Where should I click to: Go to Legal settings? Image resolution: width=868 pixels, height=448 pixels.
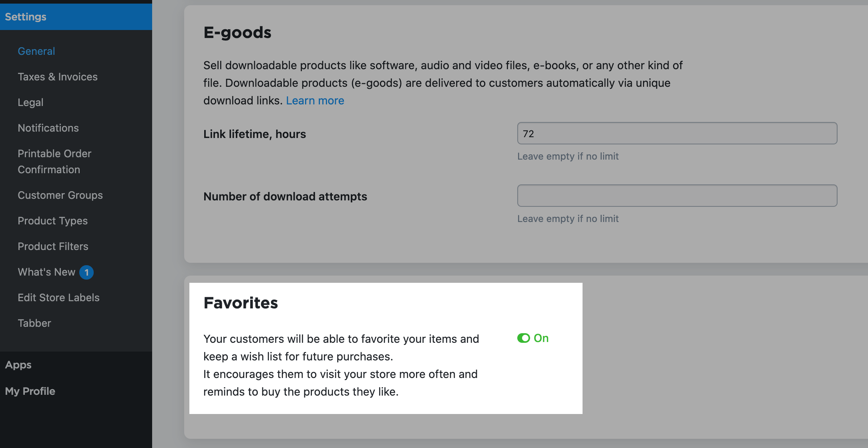pyautogui.click(x=30, y=102)
